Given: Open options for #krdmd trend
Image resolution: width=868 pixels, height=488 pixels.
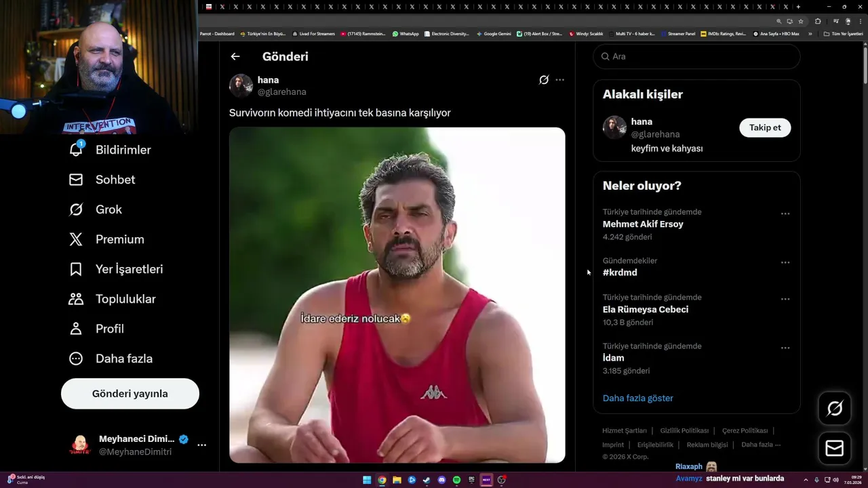Looking at the screenshot, I should point(785,262).
